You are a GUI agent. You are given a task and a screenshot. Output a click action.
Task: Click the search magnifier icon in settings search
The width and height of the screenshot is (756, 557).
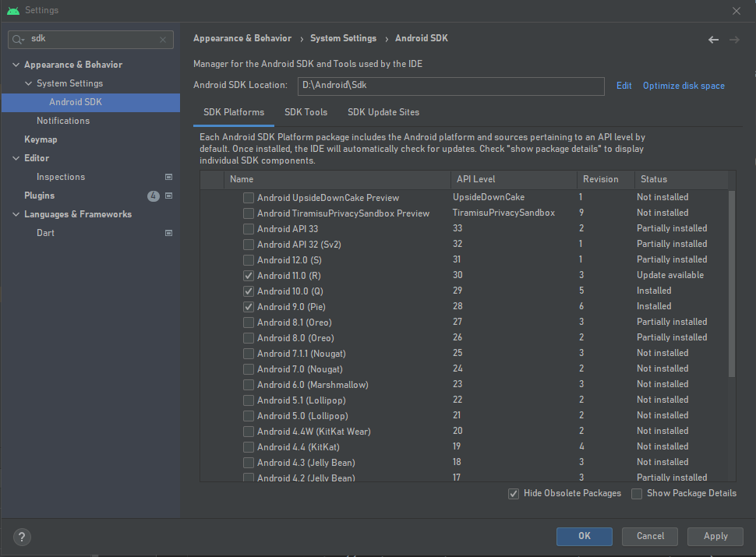(17, 40)
